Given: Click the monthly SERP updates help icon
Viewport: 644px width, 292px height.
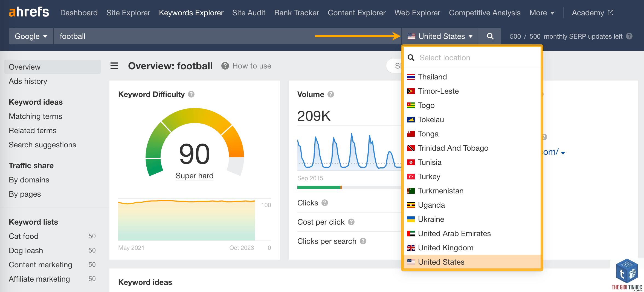Looking at the screenshot, I should click(629, 36).
